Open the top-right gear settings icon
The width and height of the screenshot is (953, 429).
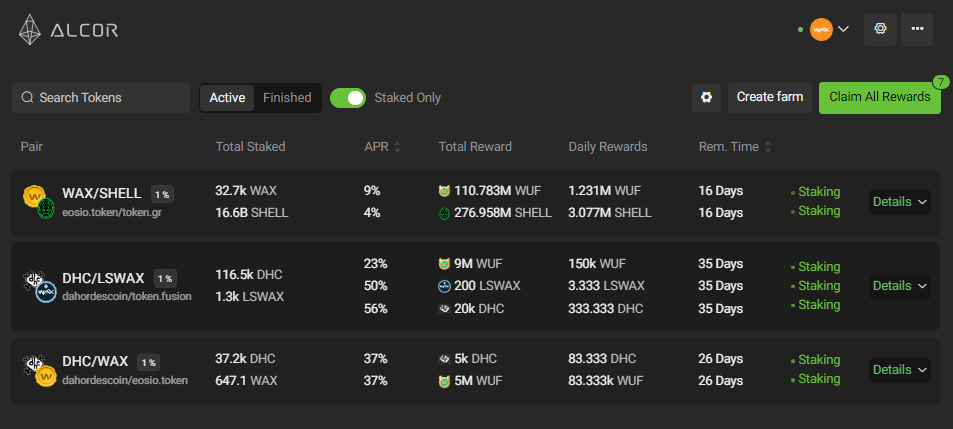click(x=880, y=29)
